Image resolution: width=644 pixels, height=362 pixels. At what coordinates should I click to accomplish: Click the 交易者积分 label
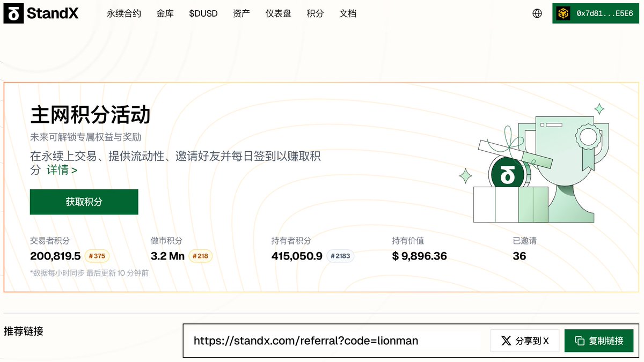coord(50,241)
